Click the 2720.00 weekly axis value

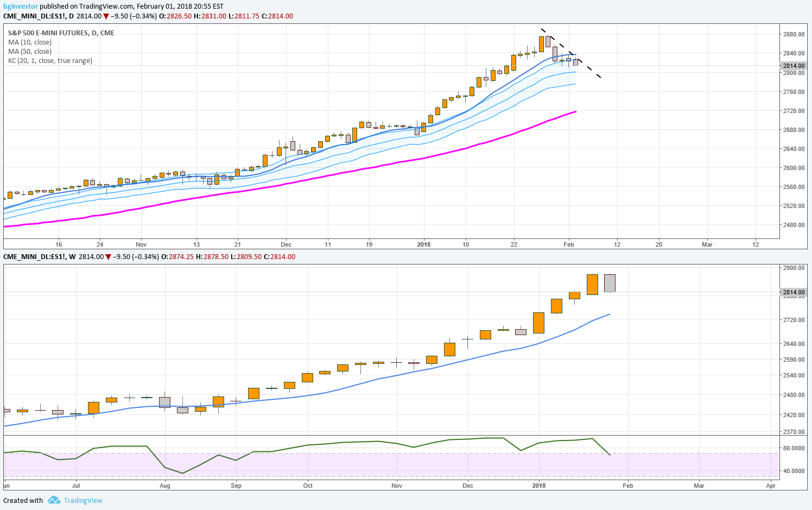794,320
